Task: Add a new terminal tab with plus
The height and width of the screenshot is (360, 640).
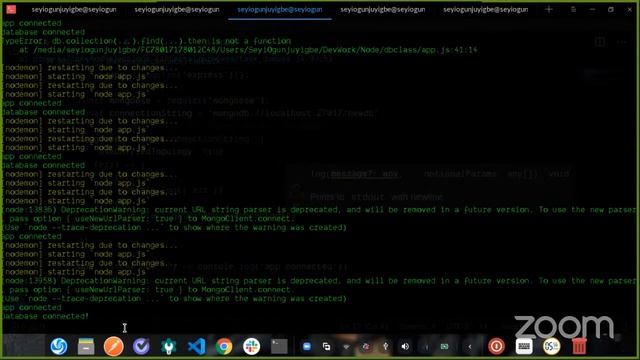Action: point(549,9)
